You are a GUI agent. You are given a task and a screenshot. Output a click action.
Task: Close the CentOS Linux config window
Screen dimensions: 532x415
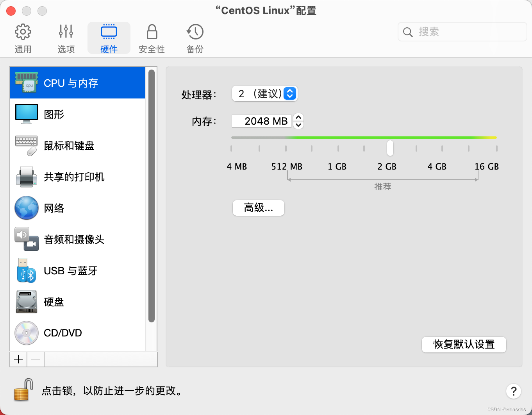pyautogui.click(x=11, y=11)
